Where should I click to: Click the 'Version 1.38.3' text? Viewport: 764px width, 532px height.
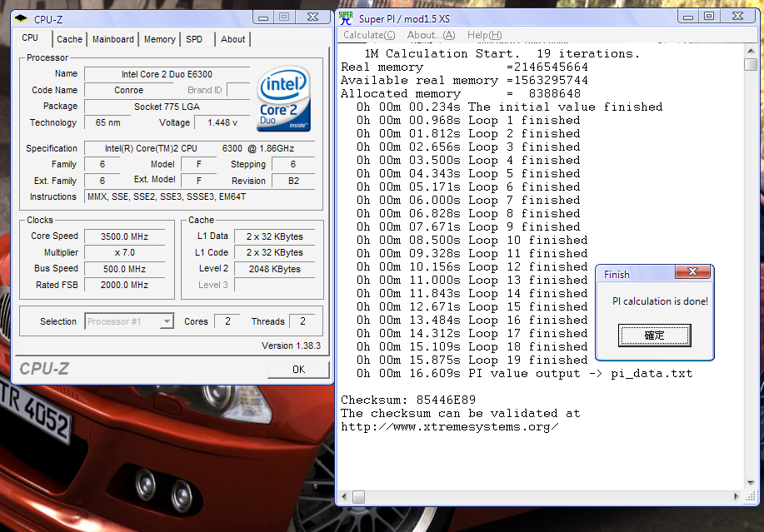click(291, 346)
